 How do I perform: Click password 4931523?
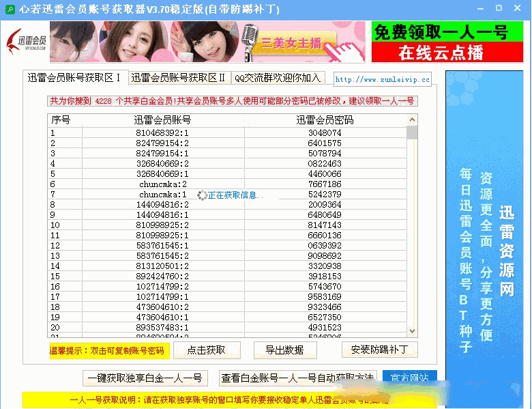click(x=325, y=328)
